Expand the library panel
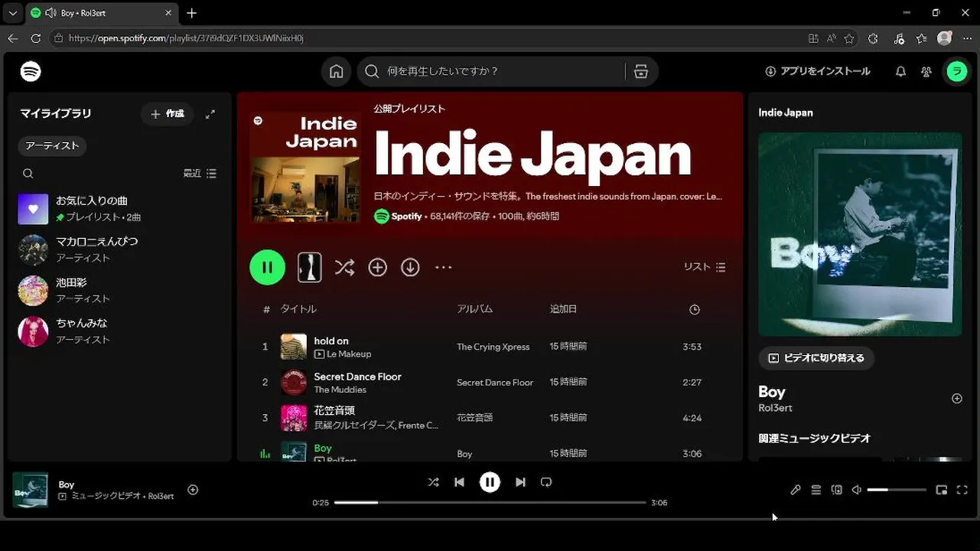 210,113
